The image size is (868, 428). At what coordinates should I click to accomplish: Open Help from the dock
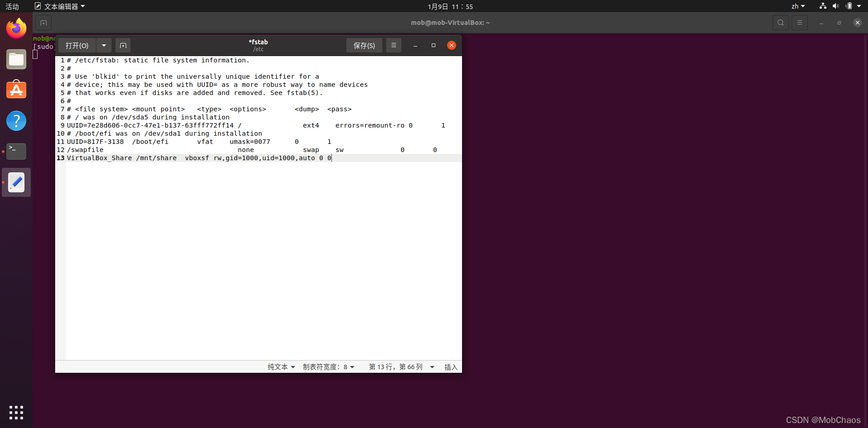click(x=16, y=121)
